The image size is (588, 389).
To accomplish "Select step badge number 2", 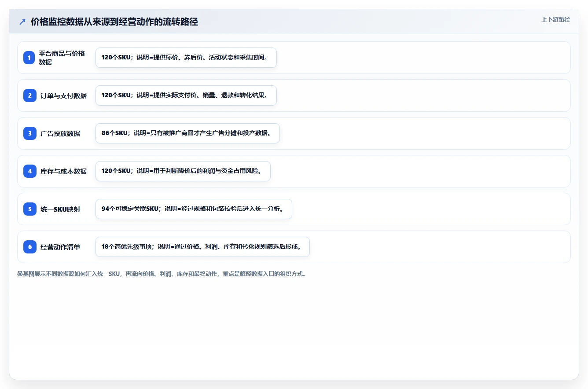I will point(29,95).
